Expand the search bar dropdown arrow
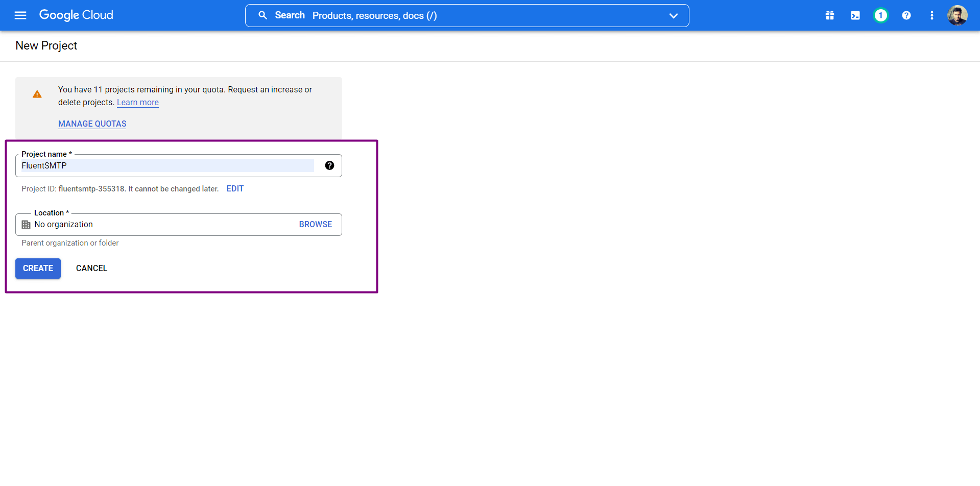This screenshot has height=486, width=980. coord(674,16)
